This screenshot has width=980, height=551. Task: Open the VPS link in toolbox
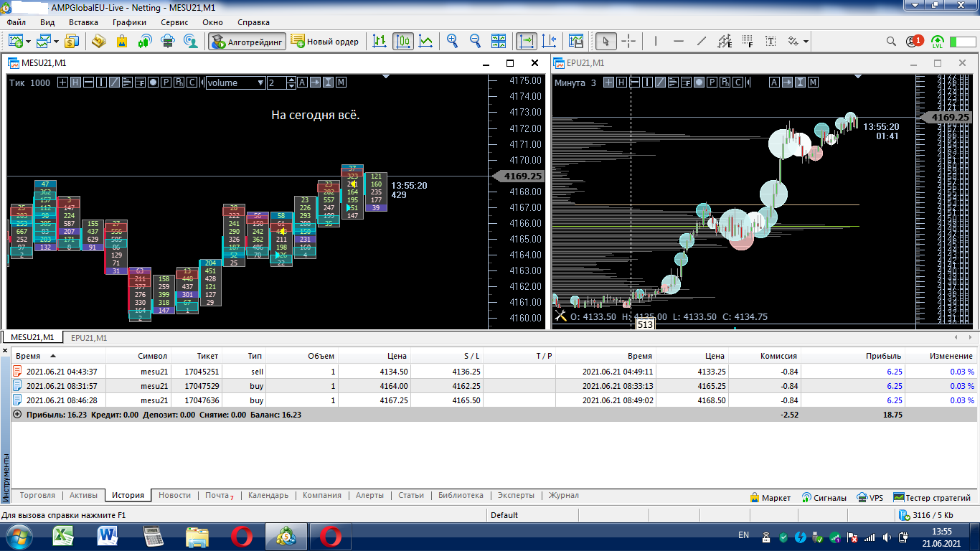tap(870, 497)
